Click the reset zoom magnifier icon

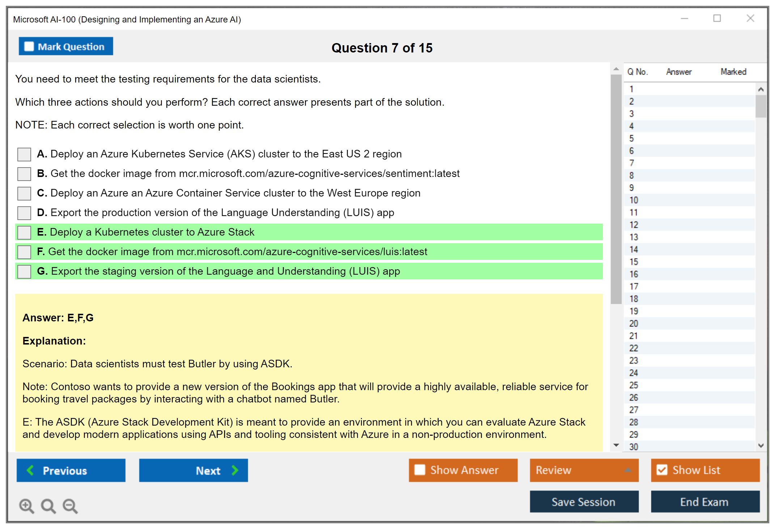tap(48, 506)
